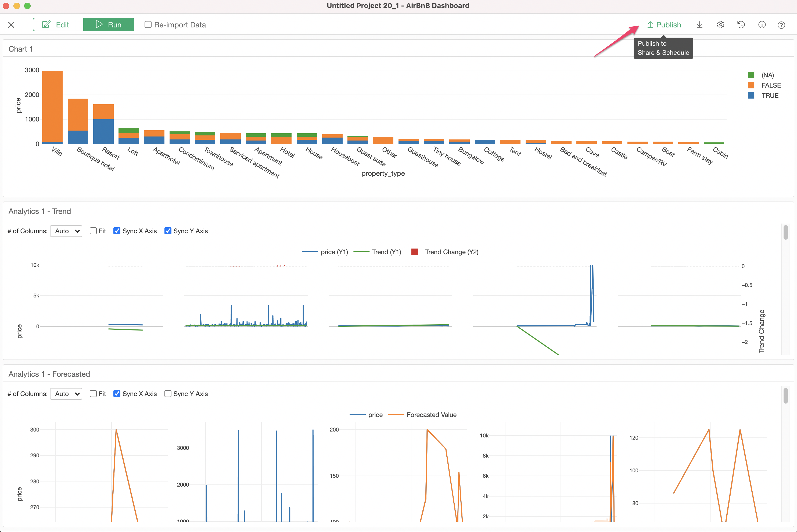Enable the Re-import Data checkbox
This screenshot has width=797, height=532.
[148, 25]
